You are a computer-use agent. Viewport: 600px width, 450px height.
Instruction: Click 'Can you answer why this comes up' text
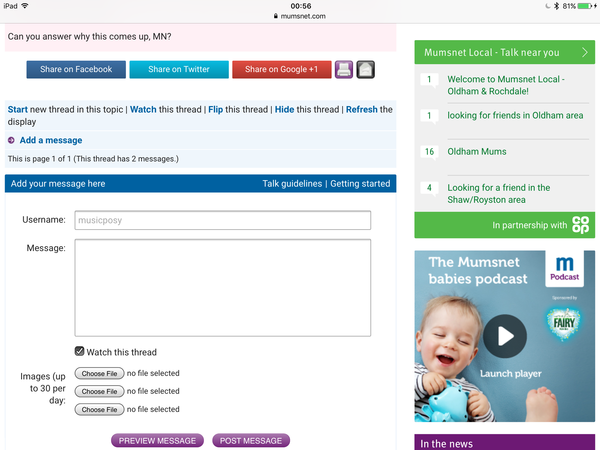pyautogui.click(x=89, y=37)
